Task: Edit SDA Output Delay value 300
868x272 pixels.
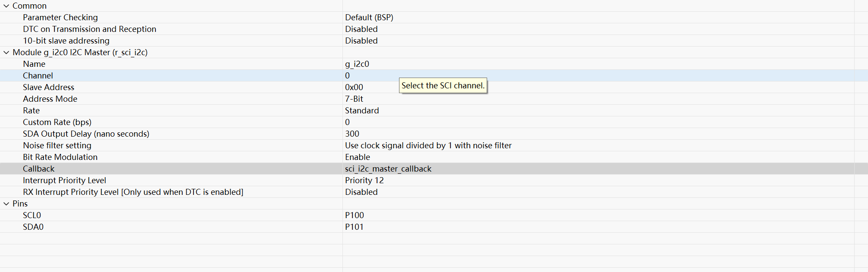Action: tap(598, 134)
